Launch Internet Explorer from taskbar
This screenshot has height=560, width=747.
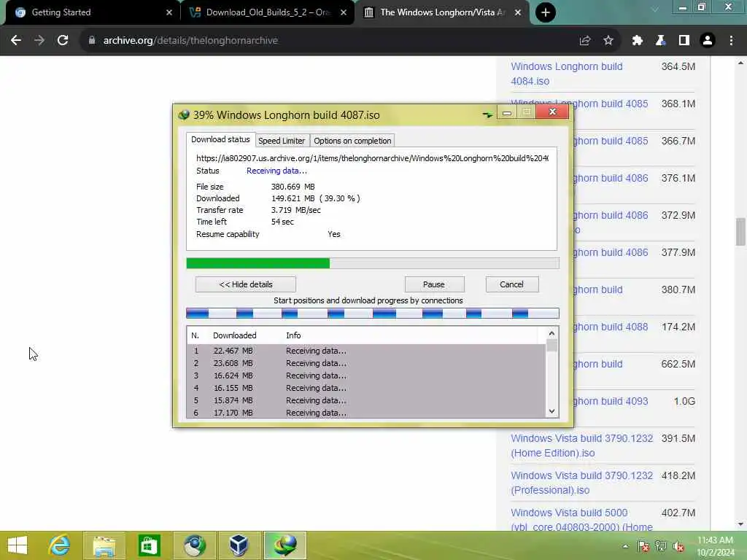click(x=59, y=545)
